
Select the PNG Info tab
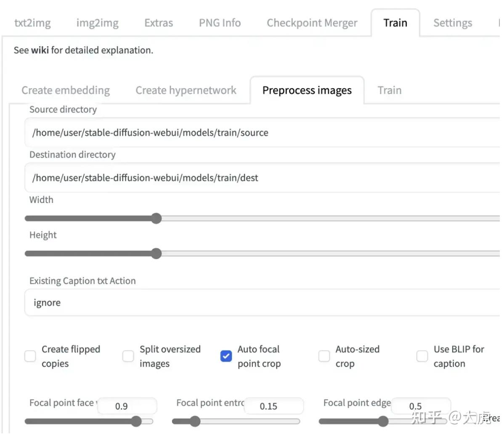coord(220,23)
